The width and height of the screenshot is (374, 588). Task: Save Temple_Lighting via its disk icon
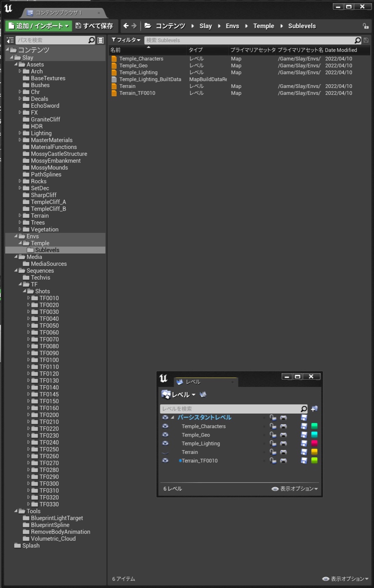(x=304, y=444)
